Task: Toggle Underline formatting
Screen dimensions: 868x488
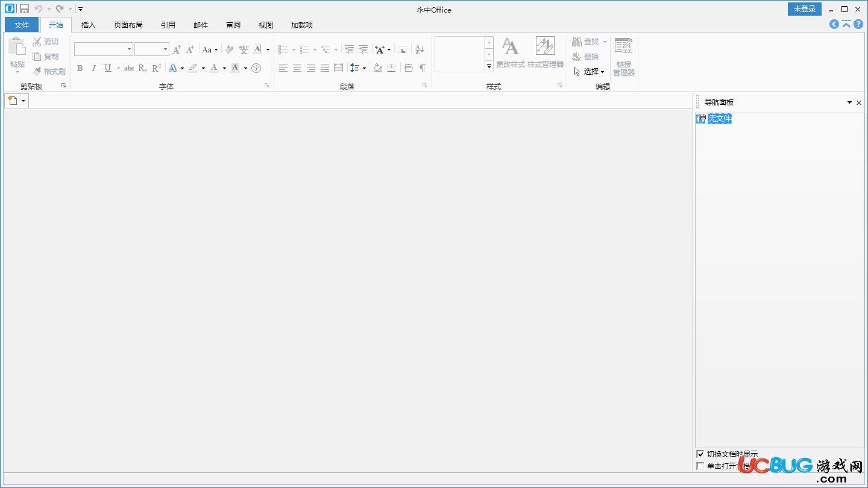Action: [108, 68]
